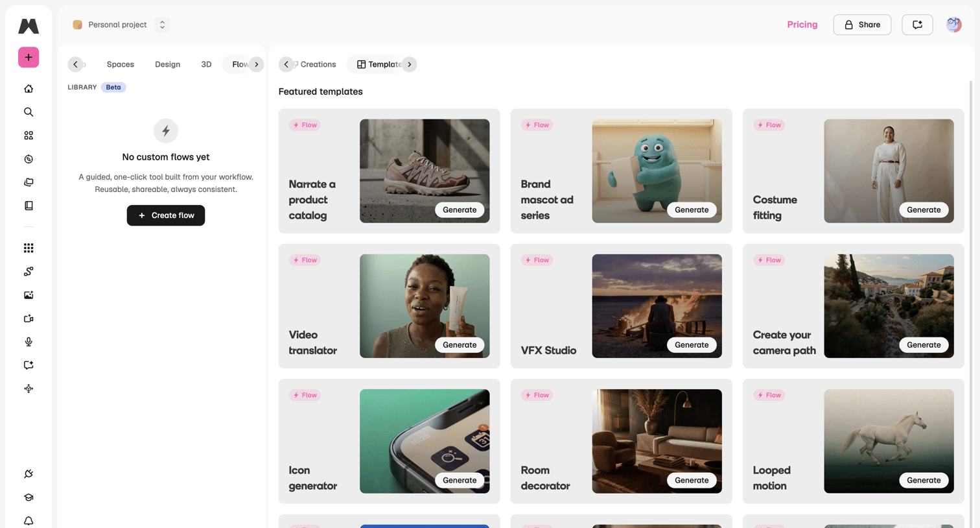
Task: Go to Home via sidebar house icon
Action: [29, 89]
